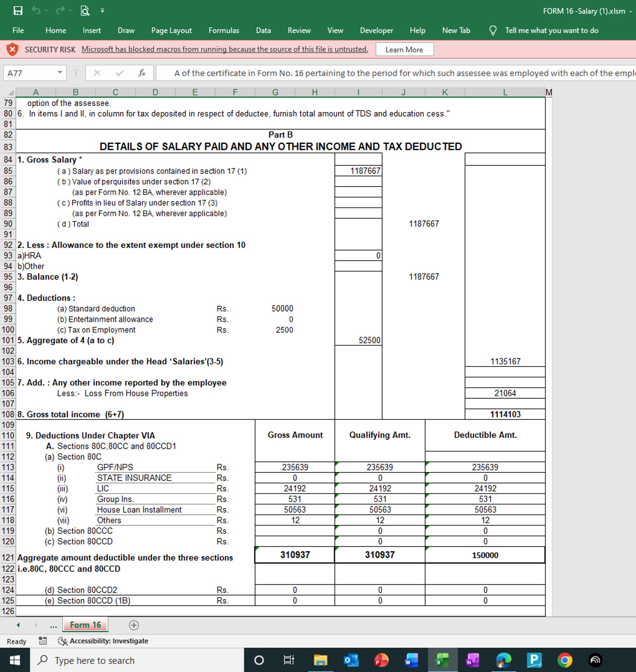Click macro recording icon in status bar

(x=43, y=641)
